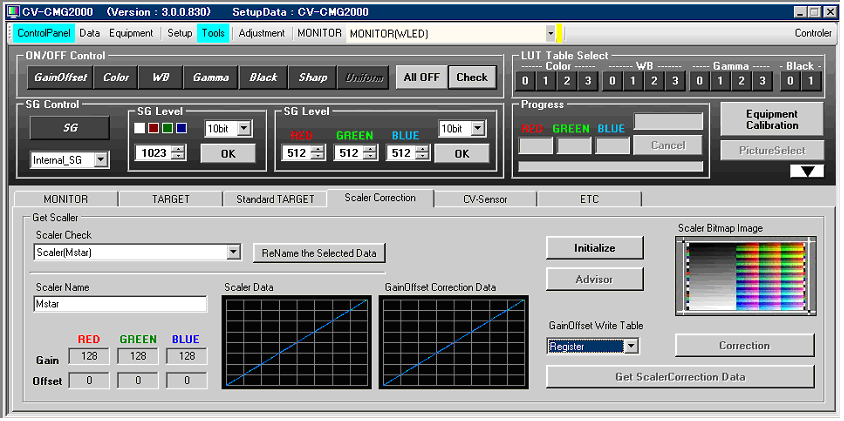The image size is (844, 421).
Task: Select Color LUT table 0
Action: point(525,81)
